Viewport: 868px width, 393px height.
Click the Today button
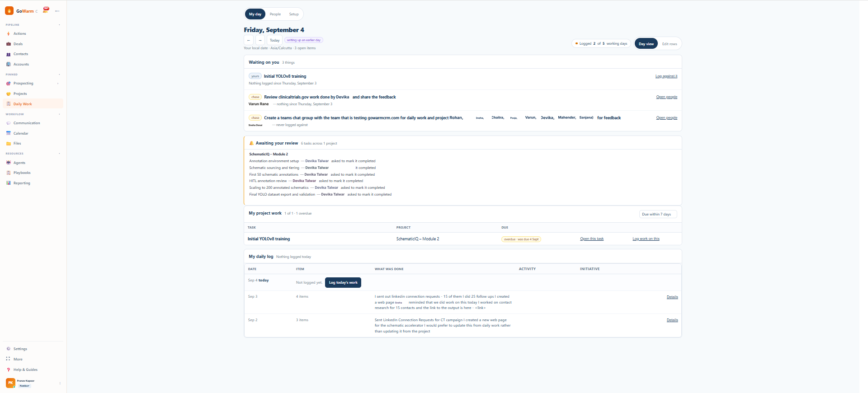click(275, 40)
